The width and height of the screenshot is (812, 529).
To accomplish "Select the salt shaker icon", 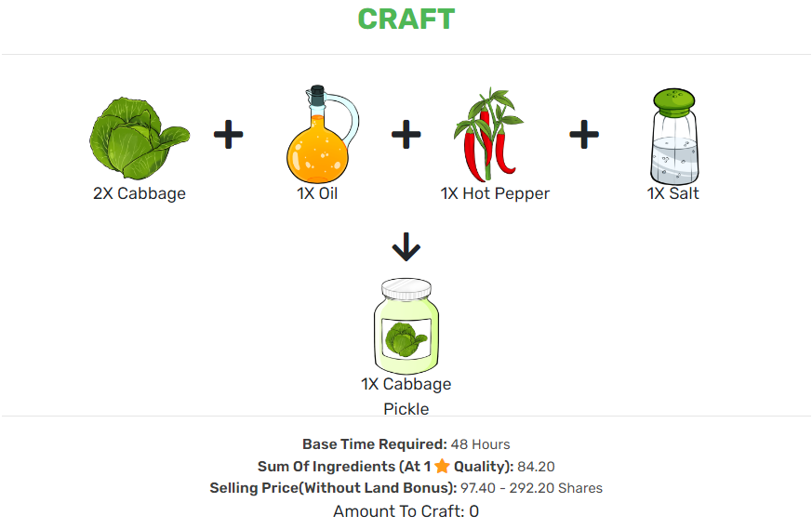I will click(674, 136).
